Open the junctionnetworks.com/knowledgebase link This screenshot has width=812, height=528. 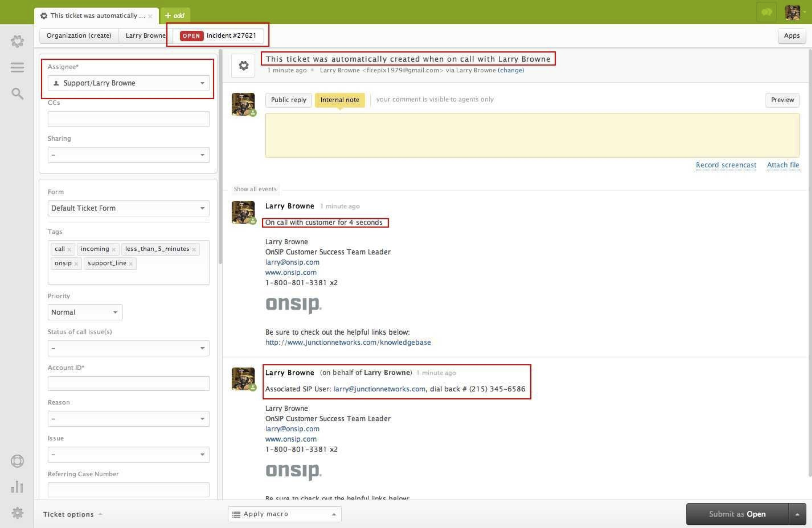click(x=348, y=342)
